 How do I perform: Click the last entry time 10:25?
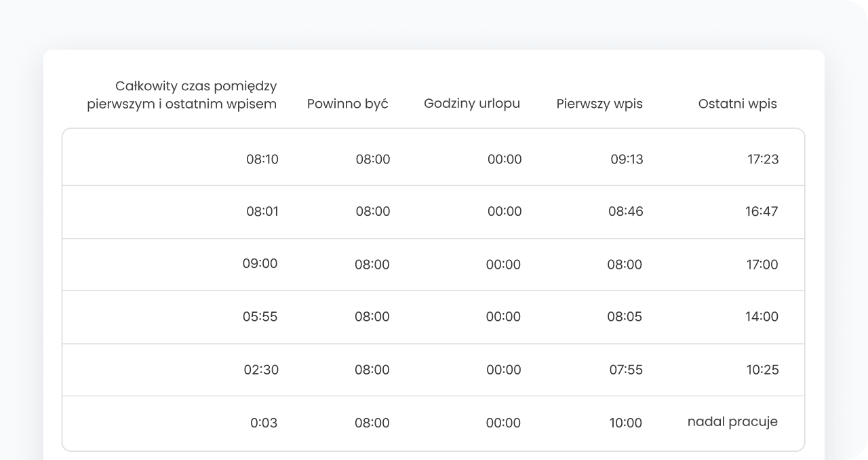[x=762, y=370]
